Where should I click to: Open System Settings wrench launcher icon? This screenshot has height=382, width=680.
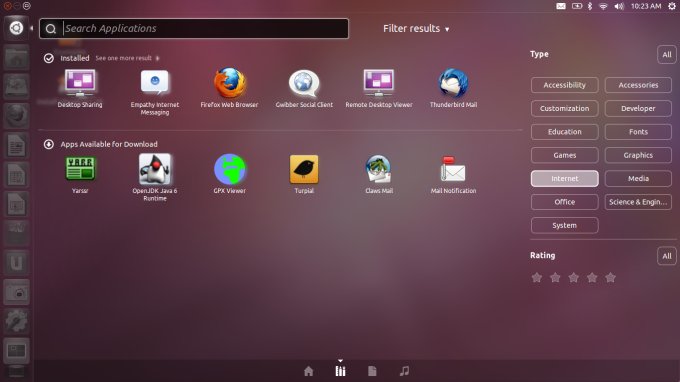[16, 321]
